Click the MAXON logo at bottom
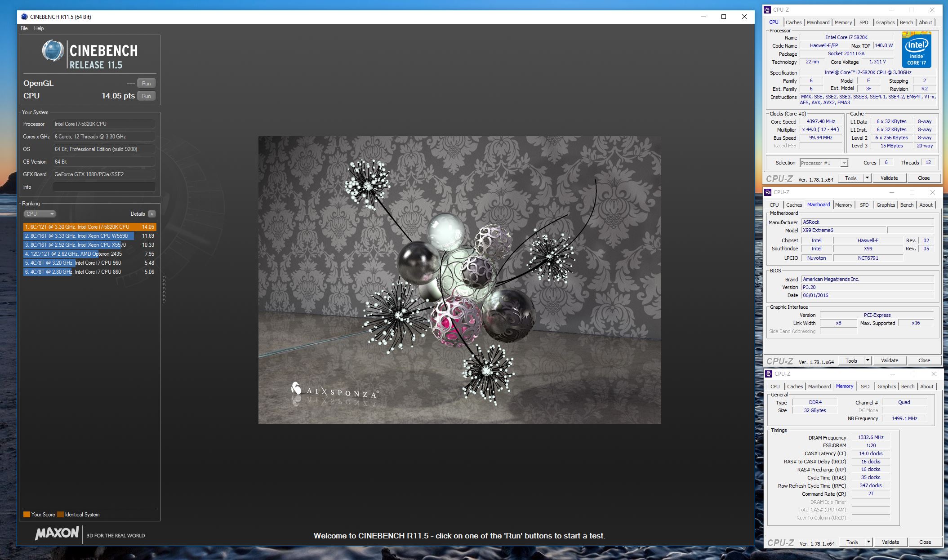 tap(57, 534)
